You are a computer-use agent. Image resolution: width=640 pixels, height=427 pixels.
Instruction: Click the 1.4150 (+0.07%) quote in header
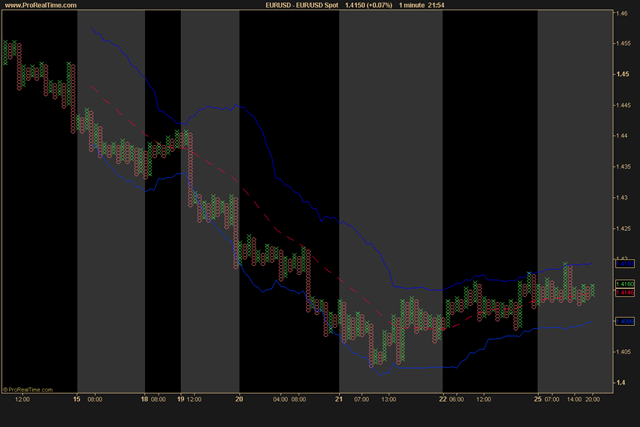pos(369,5)
